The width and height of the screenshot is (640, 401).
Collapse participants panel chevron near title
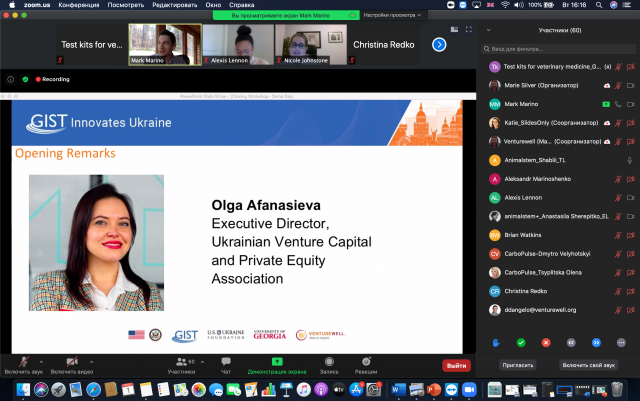(x=489, y=30)
